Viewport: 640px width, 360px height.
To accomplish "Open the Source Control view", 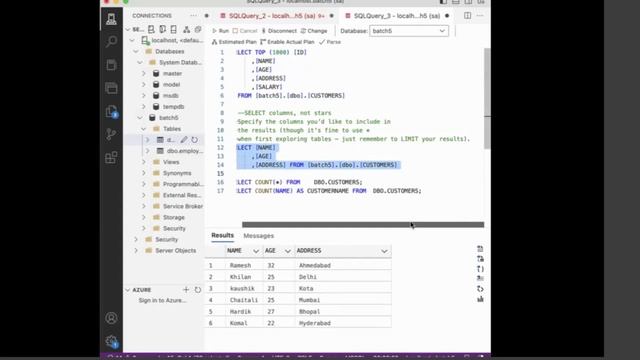I will click(111, 134).
